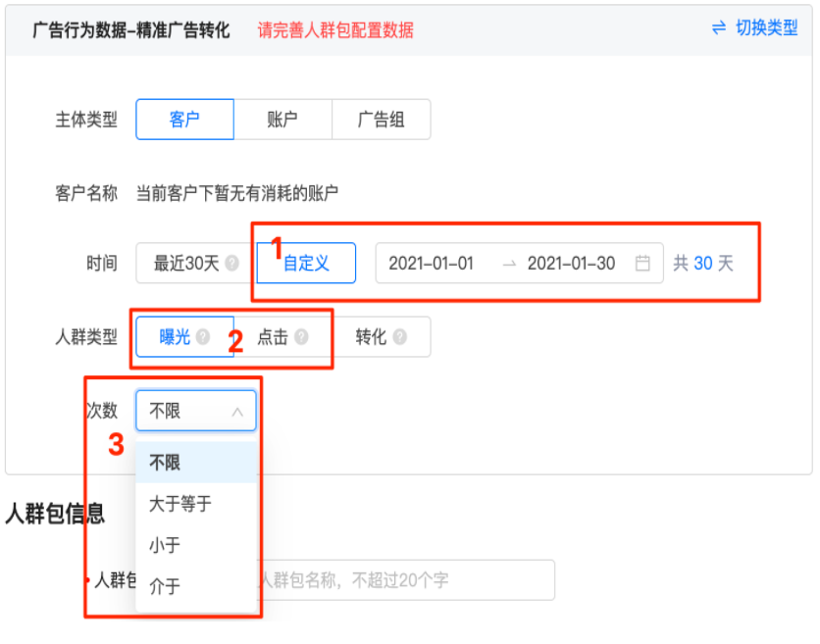Image resolution: width=820 pixels, height=644 pixels.
Task: Select 广告组 as the subject type
Action: coord(382,119)
